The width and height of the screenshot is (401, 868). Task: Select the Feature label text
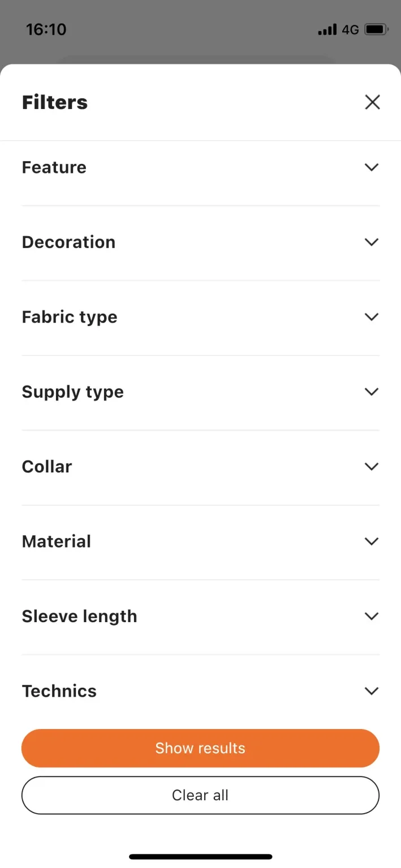tap(54, 167)
